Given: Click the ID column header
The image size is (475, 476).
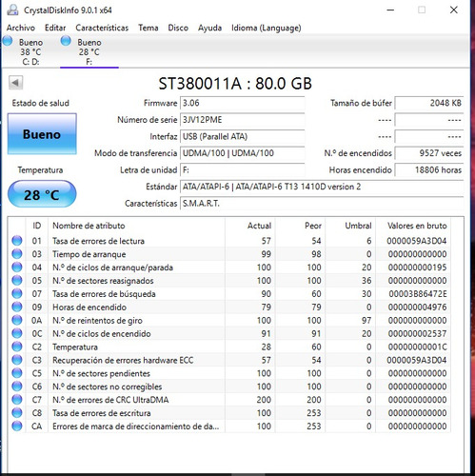Looking at the screenshot, I should (x=36, y=226).
